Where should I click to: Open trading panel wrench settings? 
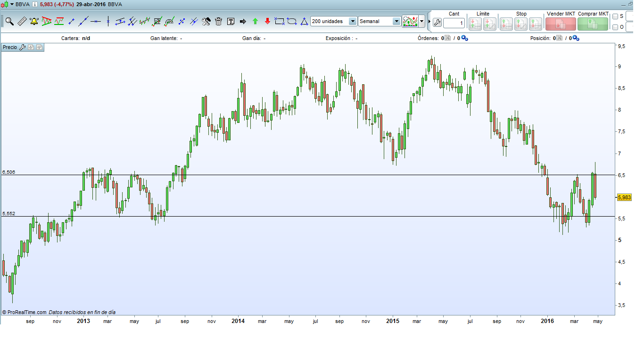[437, 22]
